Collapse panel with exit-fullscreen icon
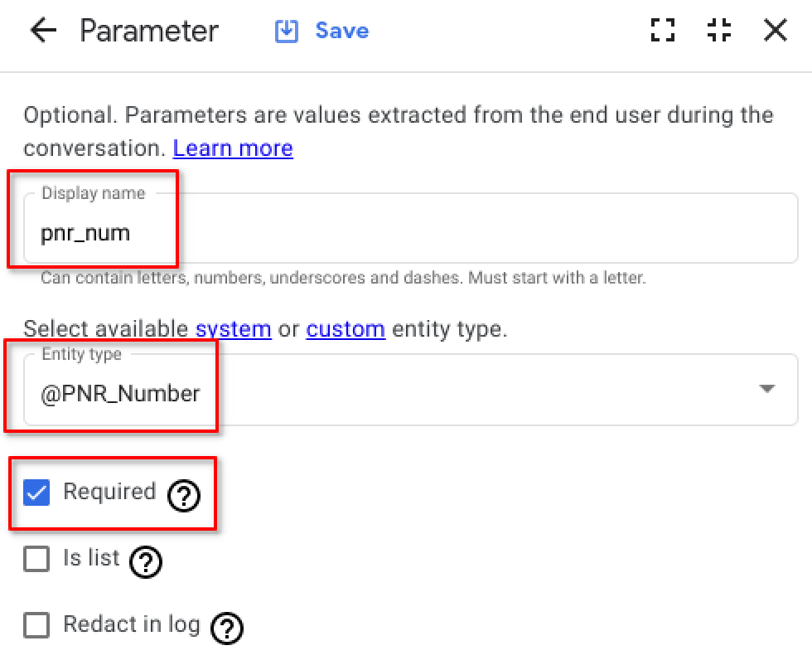Viewport: 812px width, 665px height. pyautogui.click(x=719, y=30)
